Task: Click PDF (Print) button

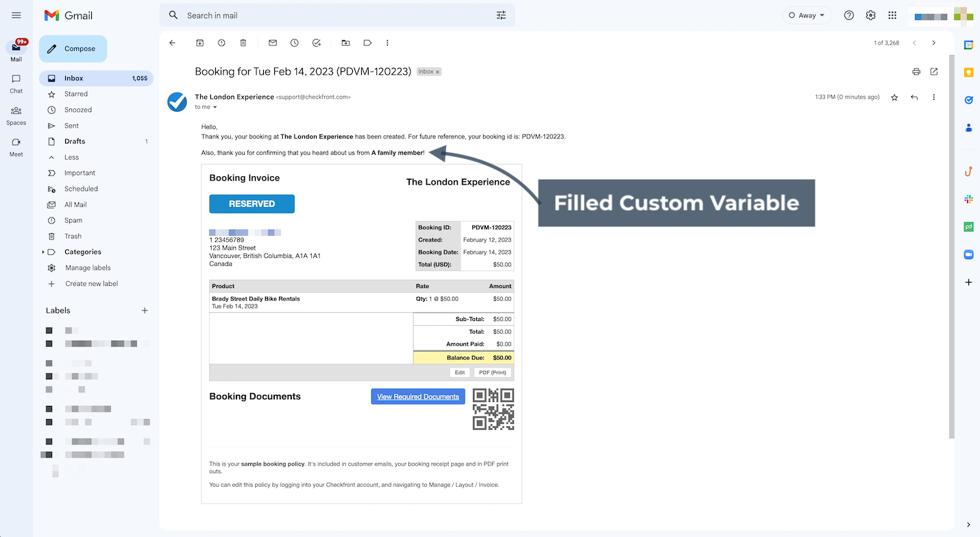Action: coord(493,372)
